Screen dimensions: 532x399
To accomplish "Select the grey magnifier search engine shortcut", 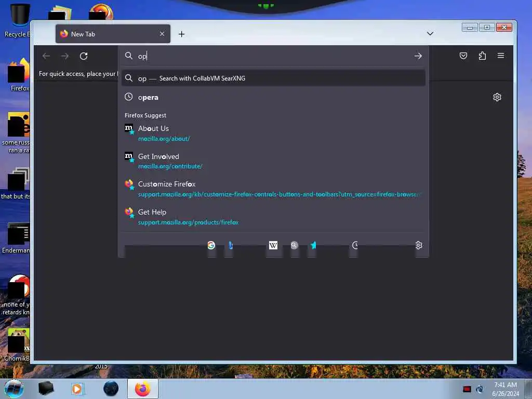I will coord(294,245).
